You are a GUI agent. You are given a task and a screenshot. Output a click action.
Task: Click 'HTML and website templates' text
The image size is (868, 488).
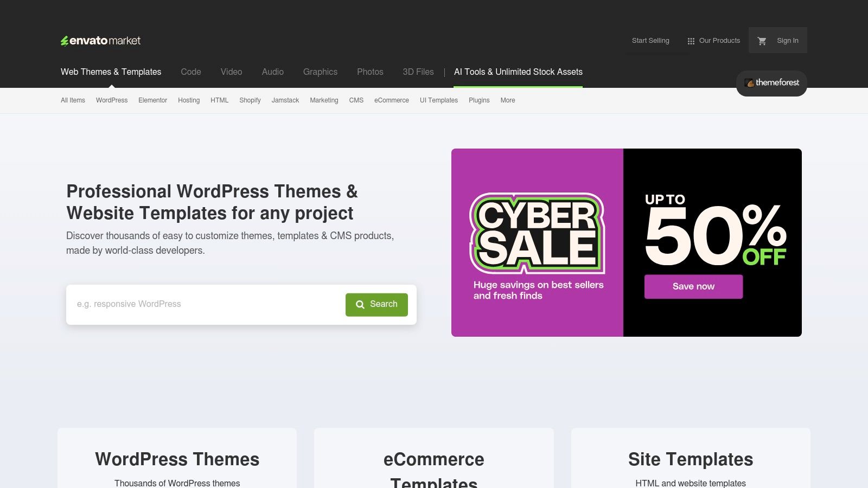click(691, 483)
